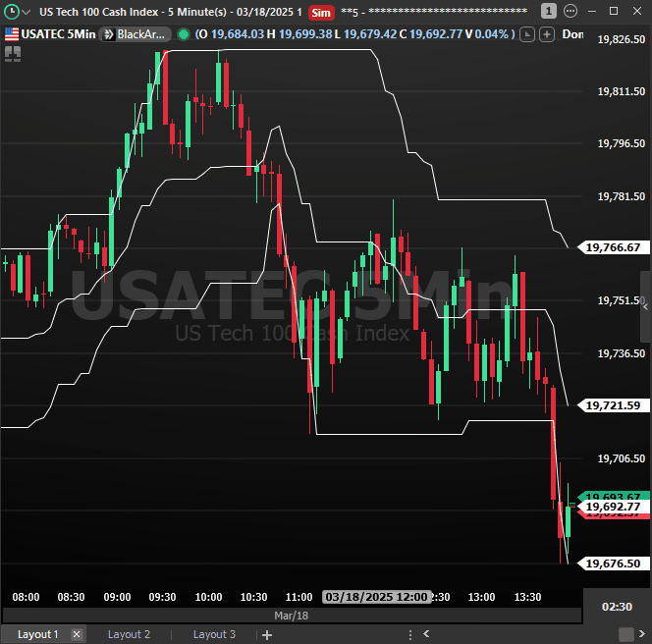Toggle the BlackAr... indicator visibility icon
The width and height of the screenshot is (652, 644).
click(106, 33)
